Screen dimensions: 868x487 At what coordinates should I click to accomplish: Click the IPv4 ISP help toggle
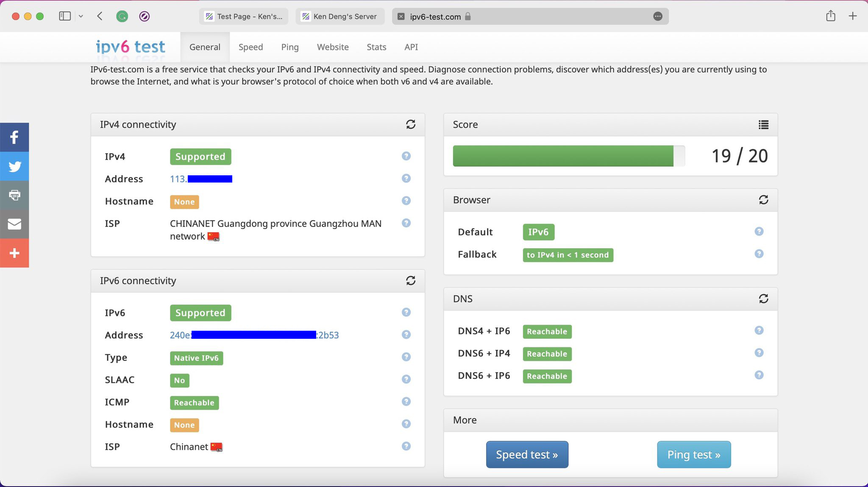pos(405,223)
